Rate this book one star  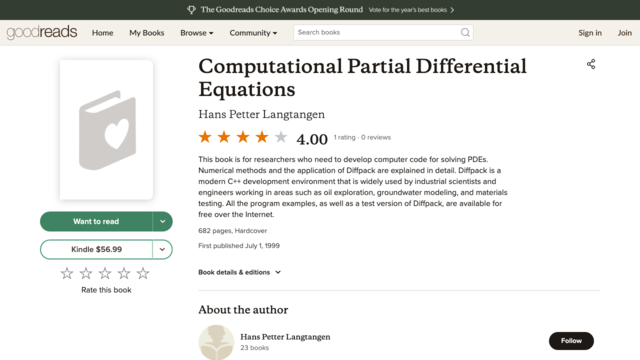67,273
